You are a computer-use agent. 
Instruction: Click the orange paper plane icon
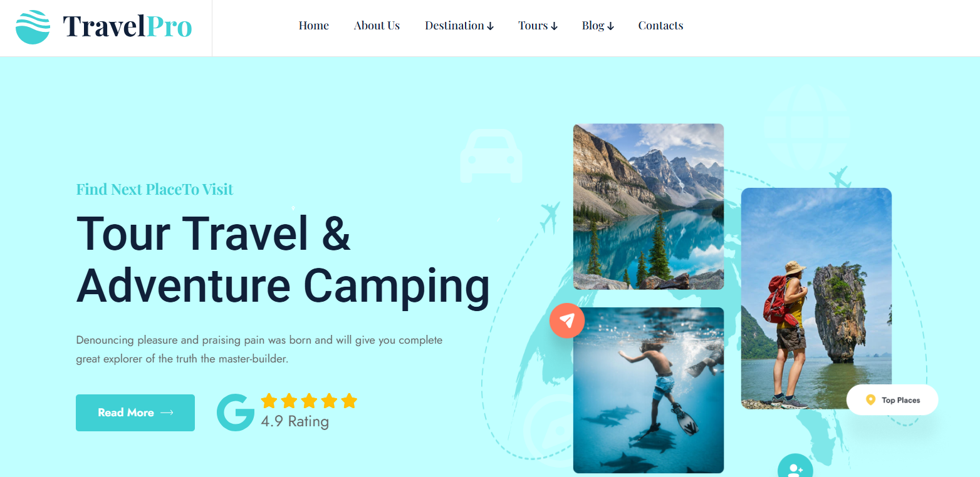(x=567, y=321)
